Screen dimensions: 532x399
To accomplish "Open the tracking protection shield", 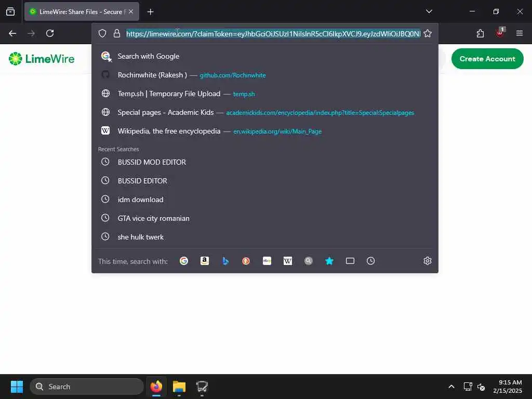I will [x=102, y=33].
